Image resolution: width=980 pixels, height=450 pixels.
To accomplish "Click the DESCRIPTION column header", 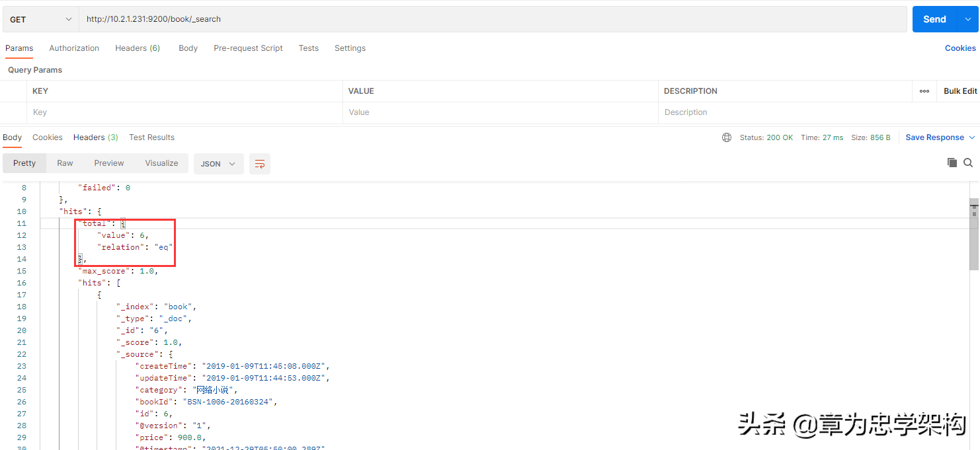I will [x=690, y=91].
